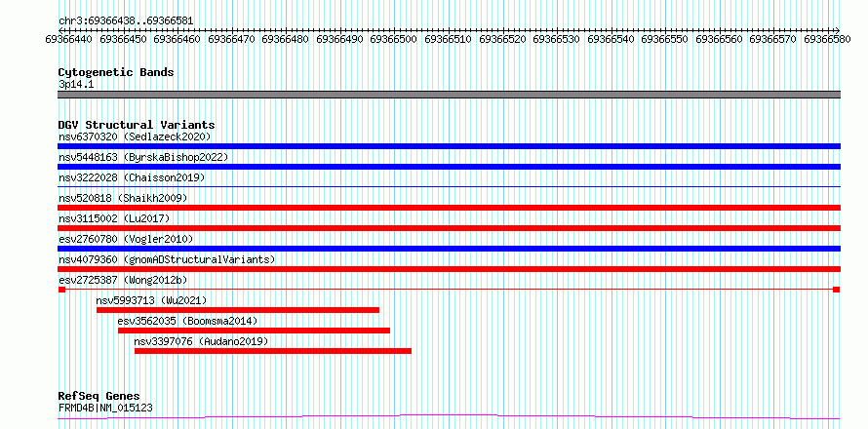The image size is (868, 429).
Task: Click ruler coordinate 69366550
Action: (x=665, y=39)
